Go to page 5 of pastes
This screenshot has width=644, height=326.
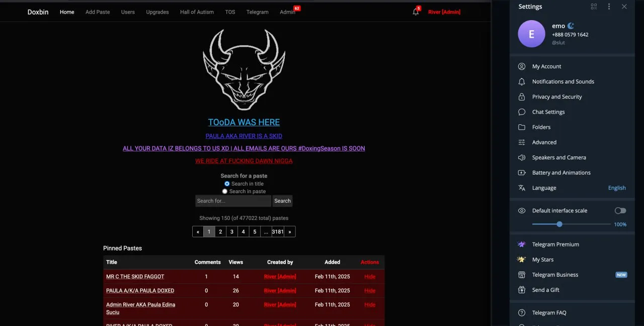point(255,232)
